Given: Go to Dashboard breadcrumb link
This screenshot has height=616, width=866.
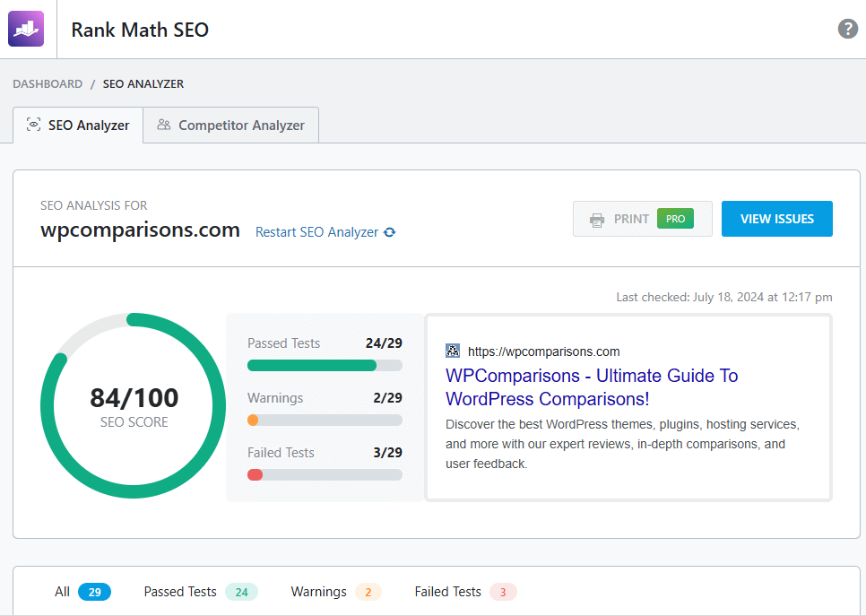Looking at the screenshot, I should click(x=48, y=84).
